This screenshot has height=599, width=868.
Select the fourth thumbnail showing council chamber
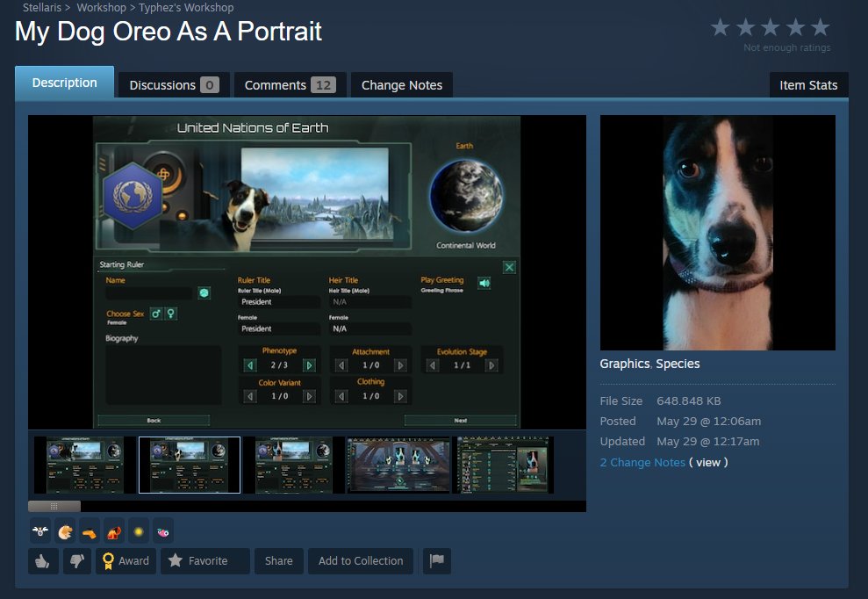pyautogui.click(x=398, y=465)
